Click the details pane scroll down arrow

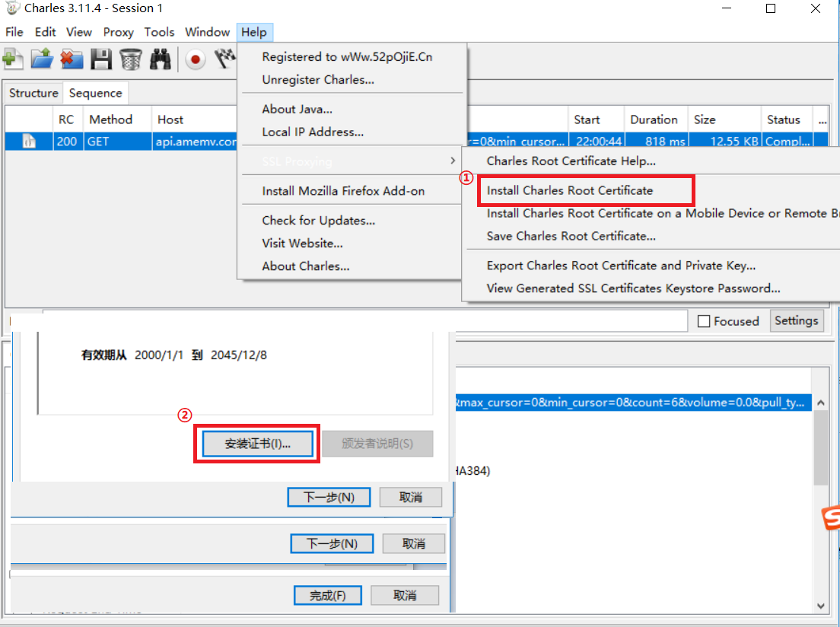click(x=821, y=606)
